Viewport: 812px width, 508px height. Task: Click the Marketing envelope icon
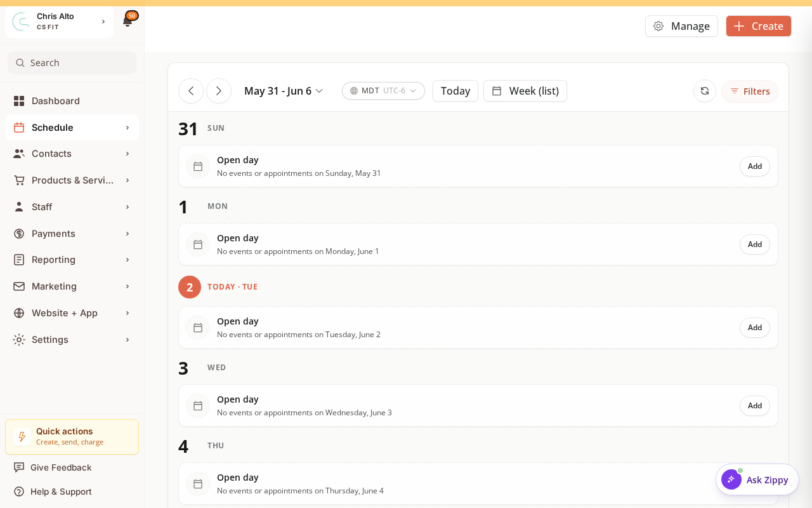point(19,286)
